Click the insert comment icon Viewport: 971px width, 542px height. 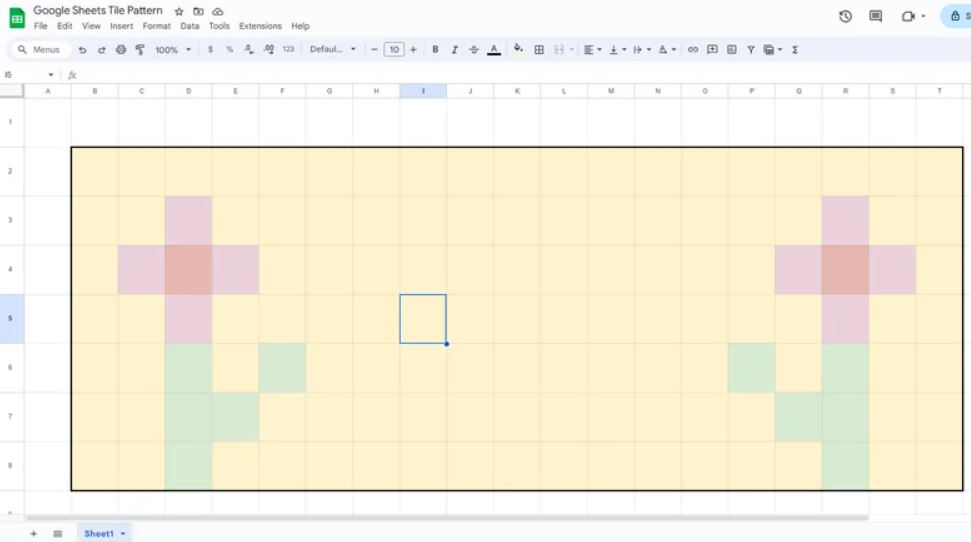(x=712, y=50)
